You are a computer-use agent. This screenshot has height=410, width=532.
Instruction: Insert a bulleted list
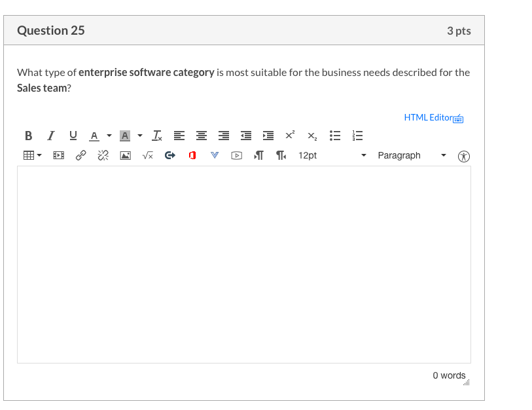click(x=335, y=136)
